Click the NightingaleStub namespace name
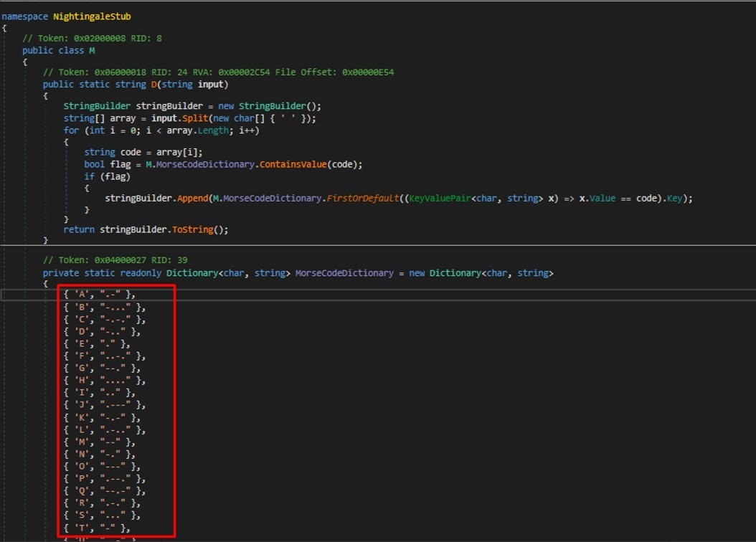Image resolution: width=756 pixels, height=542 pixels. 92,16
